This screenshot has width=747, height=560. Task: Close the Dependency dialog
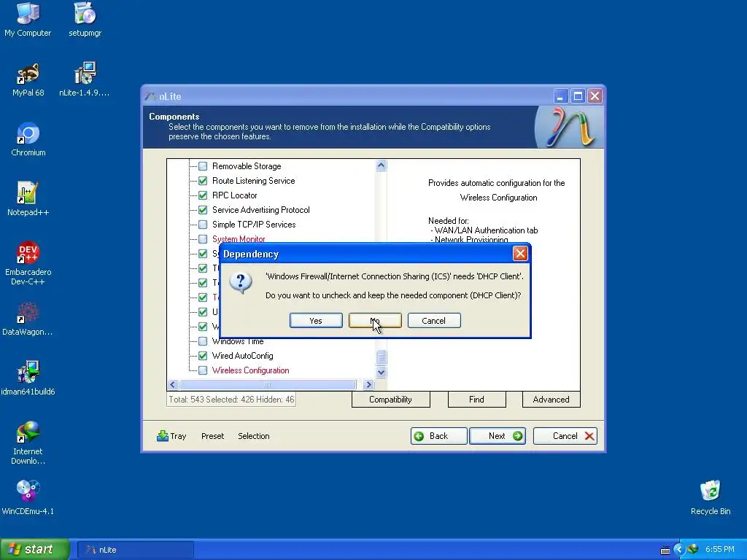point(520,253)
